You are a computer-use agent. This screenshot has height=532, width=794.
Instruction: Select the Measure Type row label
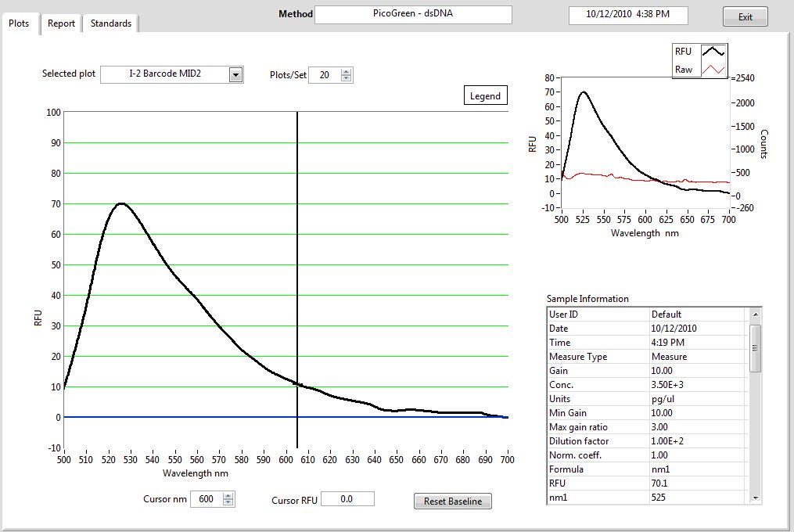coord(578,357)
